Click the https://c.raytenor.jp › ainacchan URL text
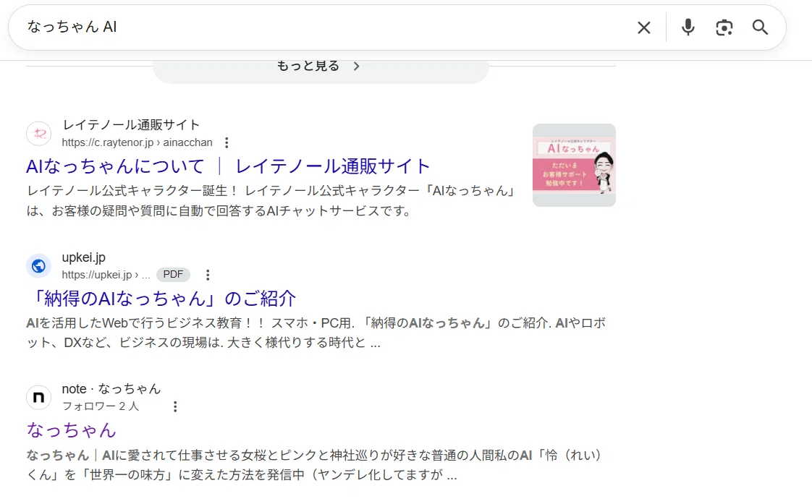Image resolution: width=812 pixels, height=504 pixels. click(138, 142)
